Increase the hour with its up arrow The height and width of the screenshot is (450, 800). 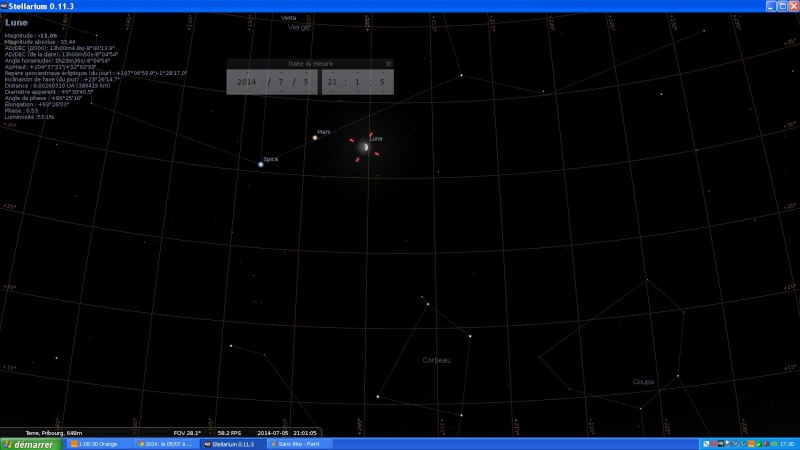coord(333,73)
